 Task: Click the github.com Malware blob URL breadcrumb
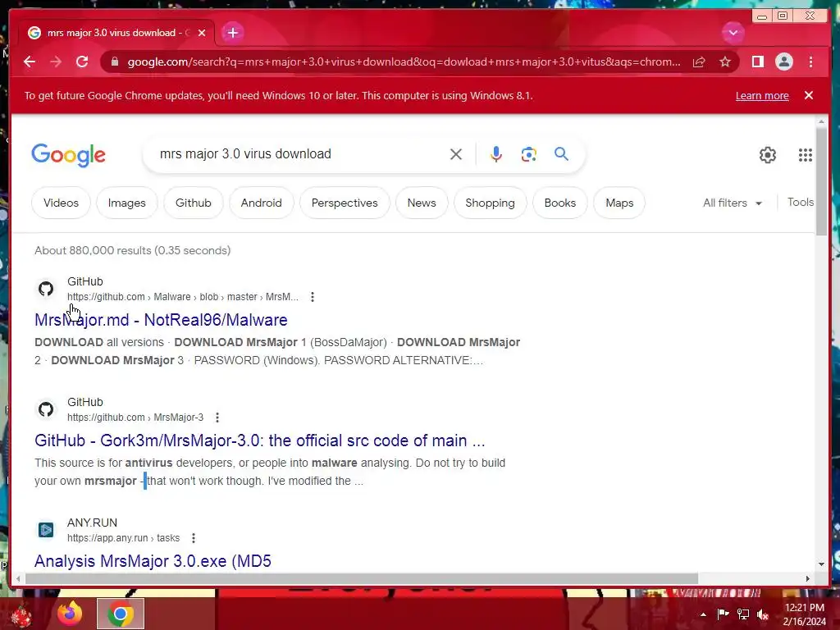(x=183, y=297)
